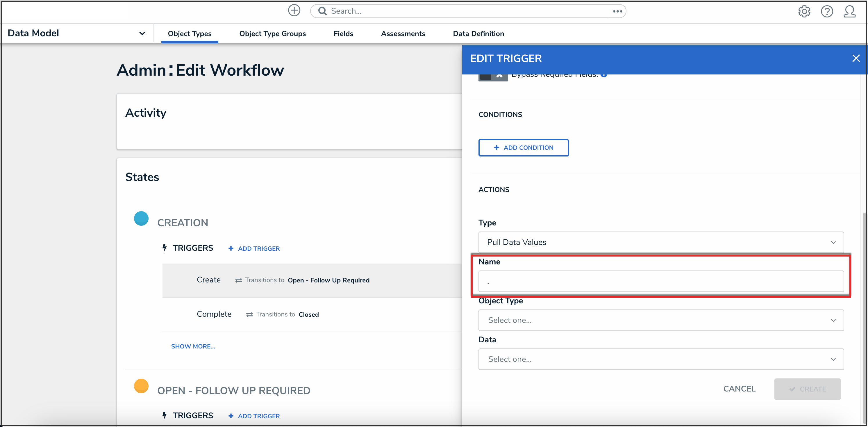
Task: Open the settings gear icon
Action: [804, 11]
